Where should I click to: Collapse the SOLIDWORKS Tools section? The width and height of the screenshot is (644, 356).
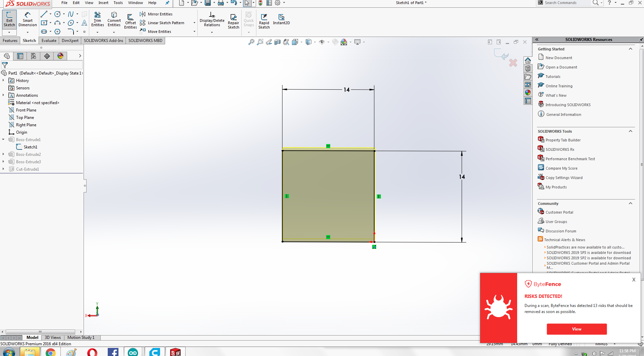pyautogui.click(x=631, y=131)
